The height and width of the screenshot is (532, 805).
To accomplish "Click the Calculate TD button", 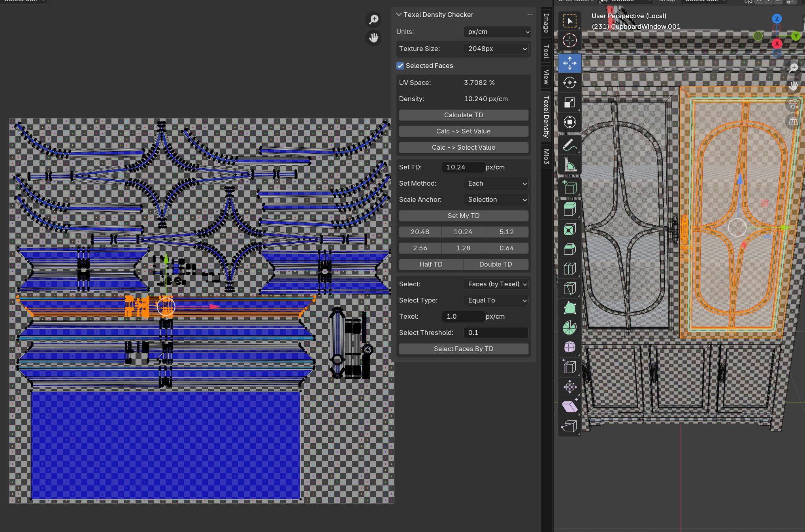I will click(464, 115).
